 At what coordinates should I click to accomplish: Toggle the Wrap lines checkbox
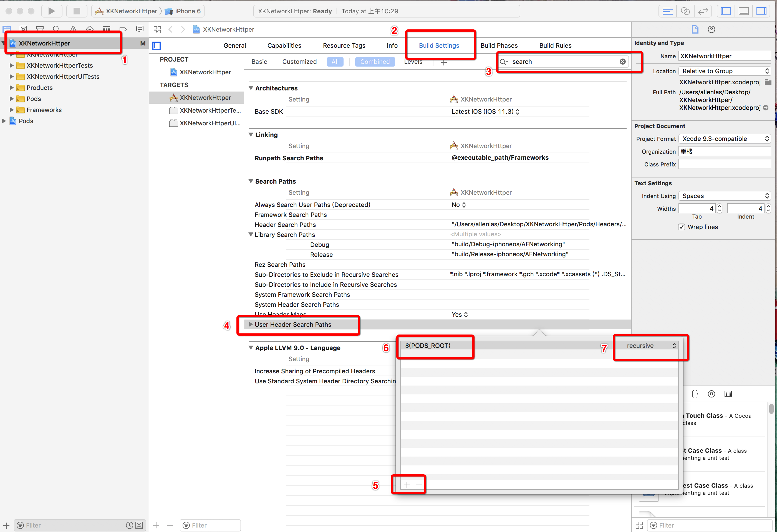coord(681,227)
